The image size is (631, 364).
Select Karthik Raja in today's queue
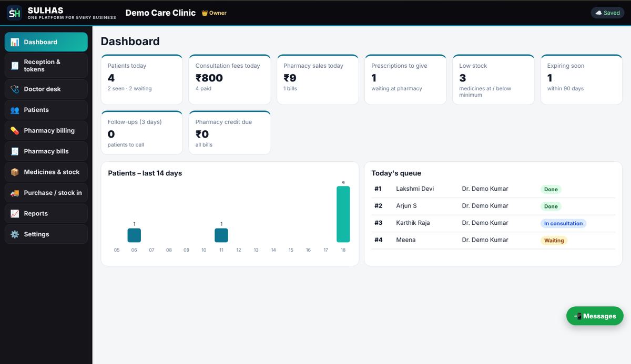coord(413,223)
